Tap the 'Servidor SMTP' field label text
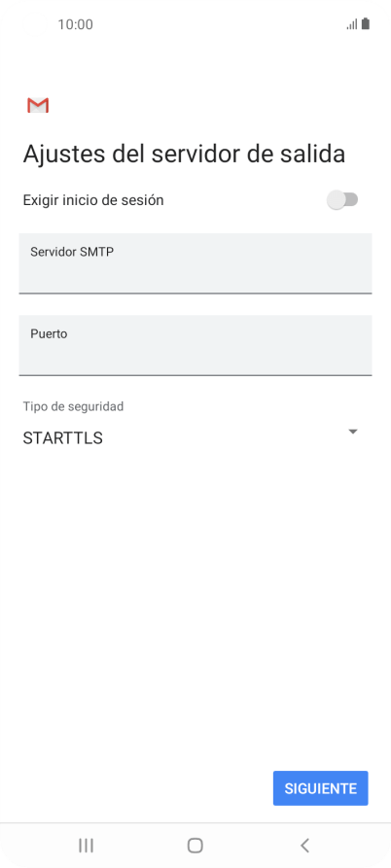Image resolution: width=391 pixels, height=868 pixels. point(72,252)
